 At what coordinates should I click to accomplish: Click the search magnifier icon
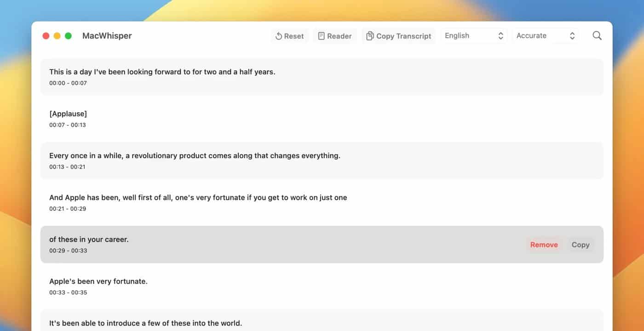[x=597, y=36]
